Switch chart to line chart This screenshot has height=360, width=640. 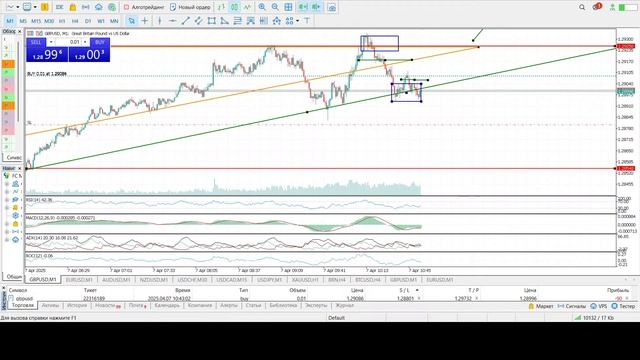[247, 7]
